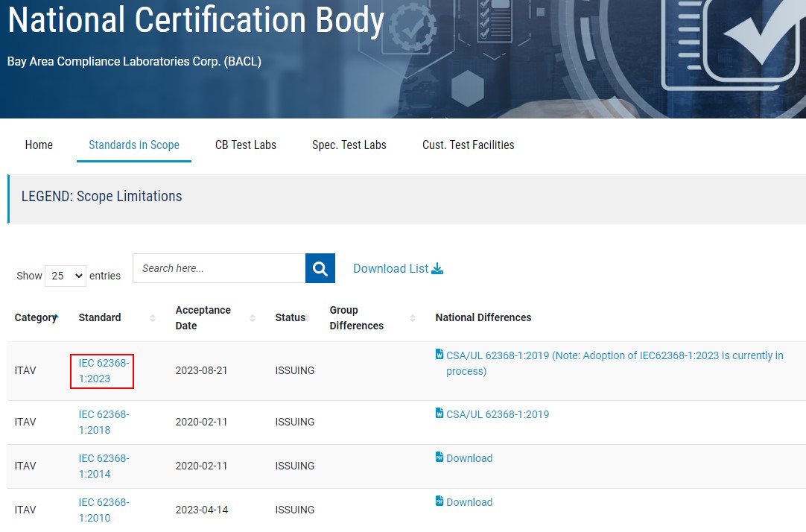Open the IEC 62368-1:2023 standard link

point(104,370)
